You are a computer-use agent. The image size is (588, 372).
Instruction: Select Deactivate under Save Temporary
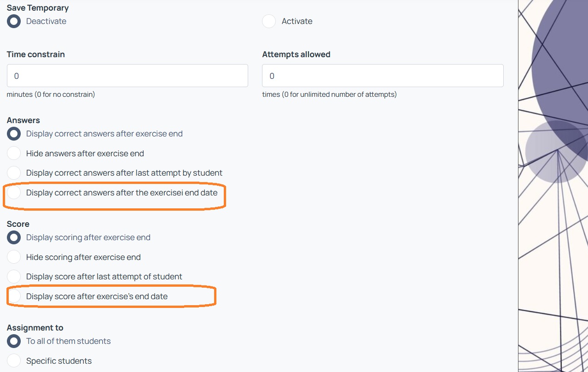14,21
